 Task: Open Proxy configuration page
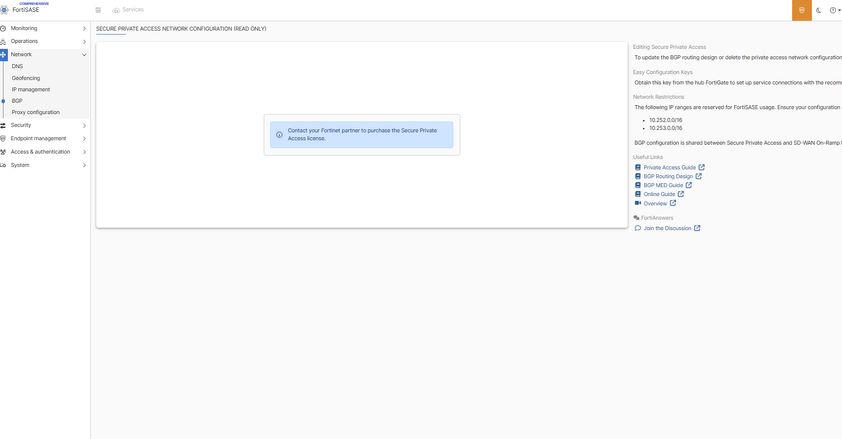point(35,113)
